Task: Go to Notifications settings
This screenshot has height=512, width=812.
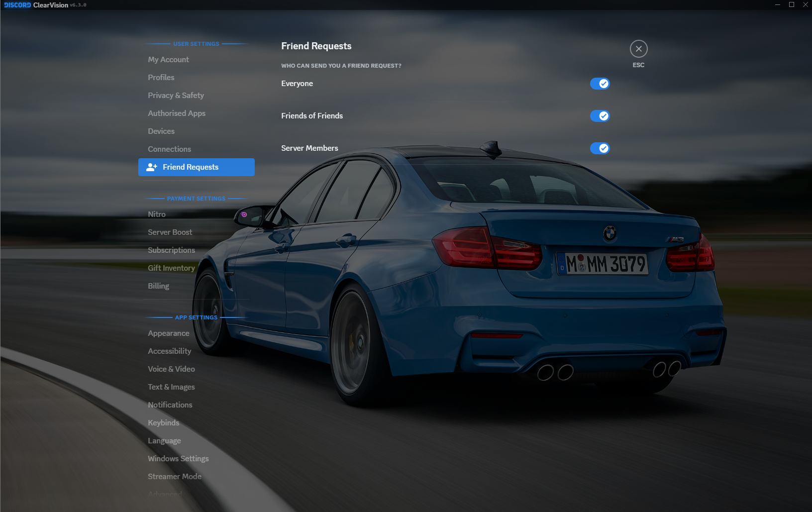Action: (x=197, y=405)
